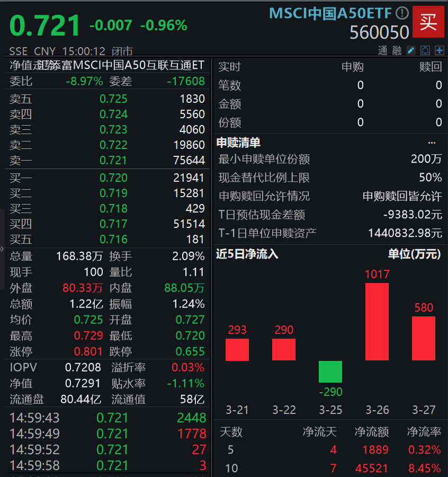Click the 总量 value 168.38万
The width and height of the screenshot is (448, 477).
79,256
